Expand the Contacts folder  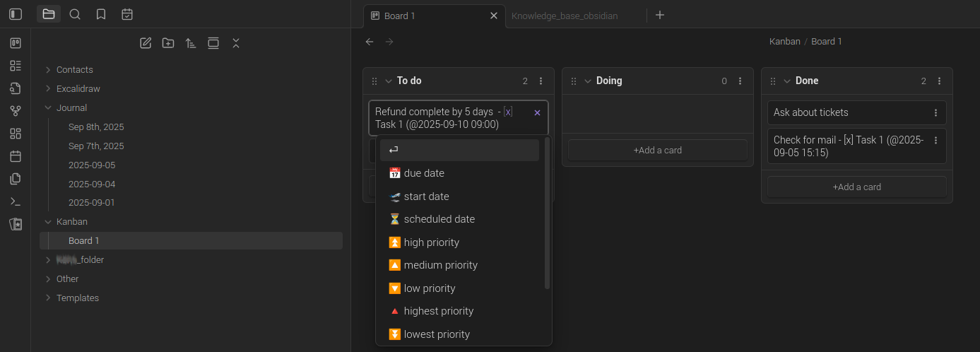click(x=48, y=70)
